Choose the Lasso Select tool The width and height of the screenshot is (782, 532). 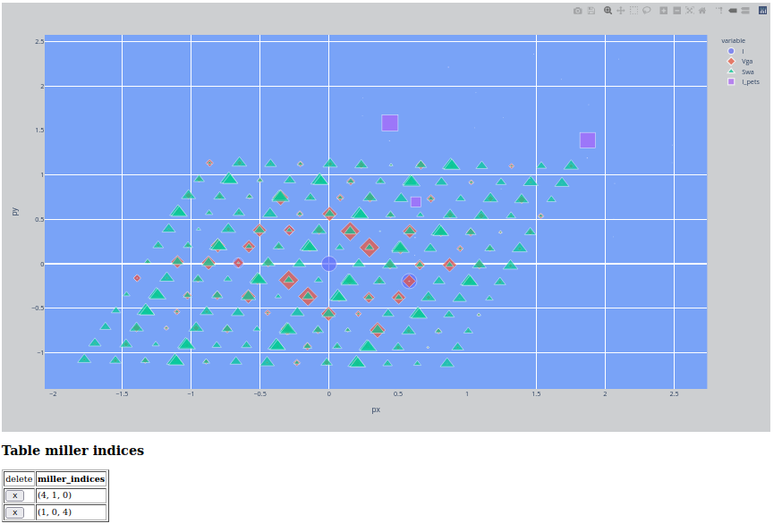[646, 11]
